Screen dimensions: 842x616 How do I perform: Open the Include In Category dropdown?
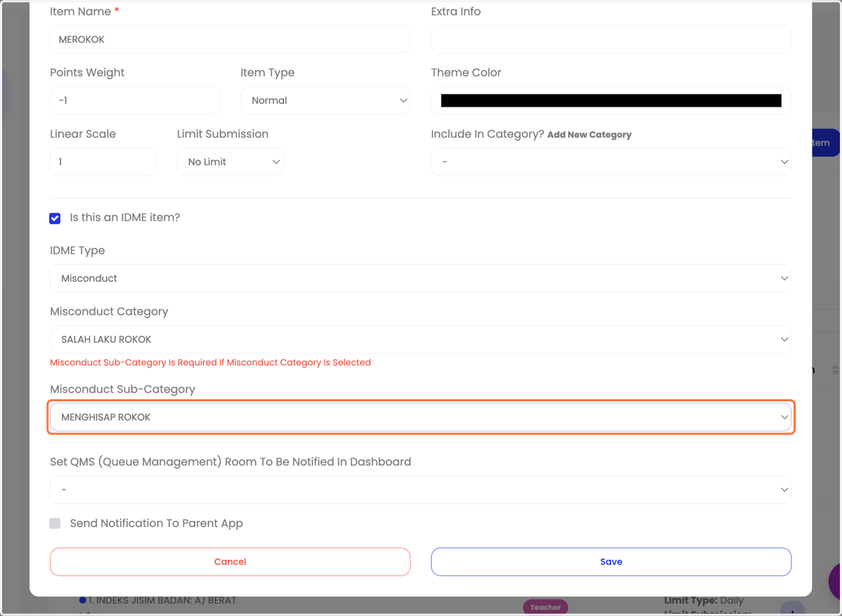click(611, 161)
